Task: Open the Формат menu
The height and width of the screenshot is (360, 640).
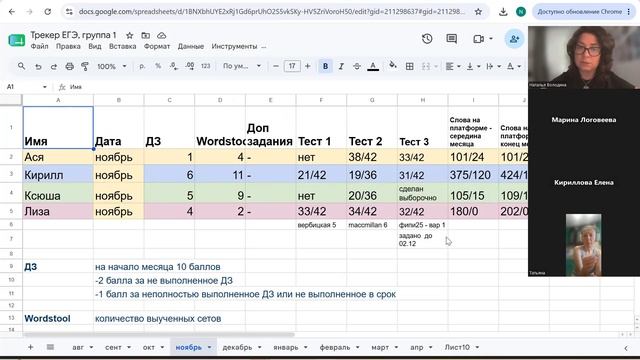Action: (157, 47)
